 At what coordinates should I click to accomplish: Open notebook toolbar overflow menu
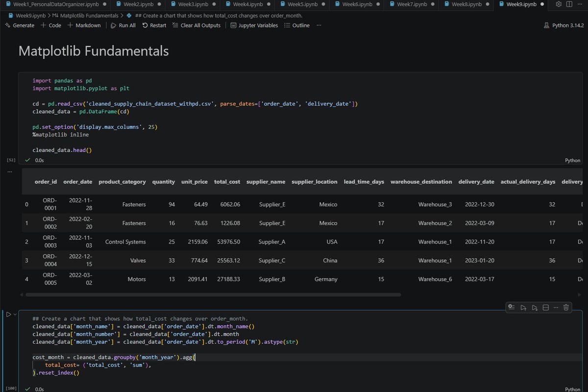point(319,25)
